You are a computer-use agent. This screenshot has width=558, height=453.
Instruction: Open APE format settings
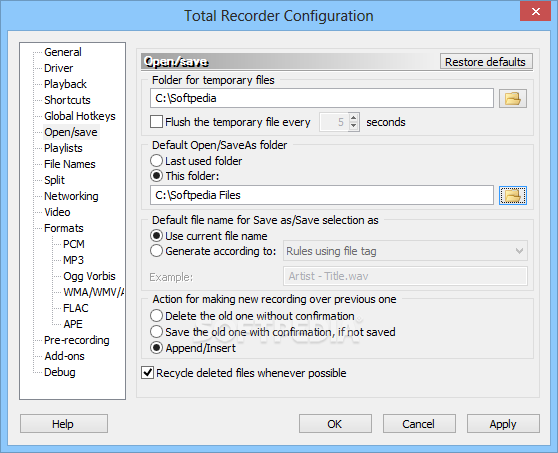point(73,325)
